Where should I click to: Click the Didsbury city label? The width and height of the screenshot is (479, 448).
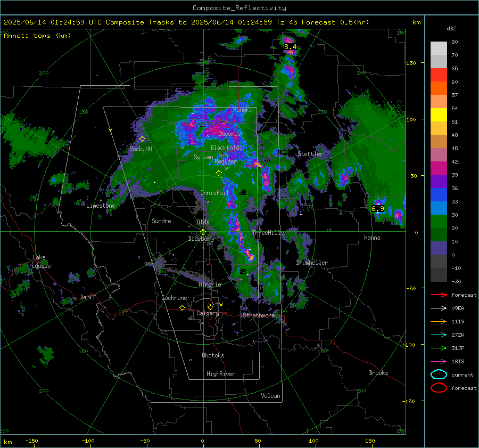201,239
